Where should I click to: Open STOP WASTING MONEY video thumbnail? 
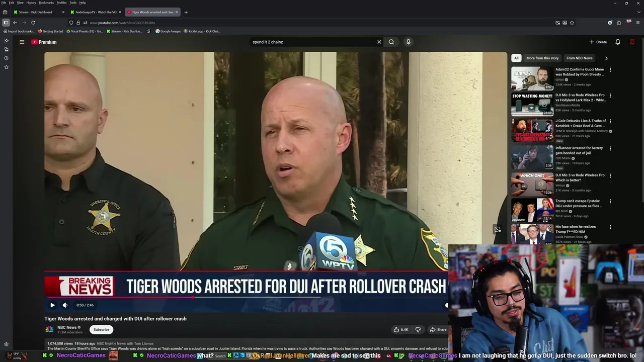tap(532, 104)
